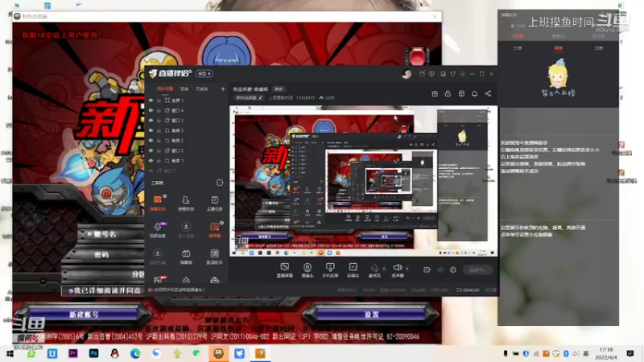Click the lock icon above the preview

(x=448, y=93)
